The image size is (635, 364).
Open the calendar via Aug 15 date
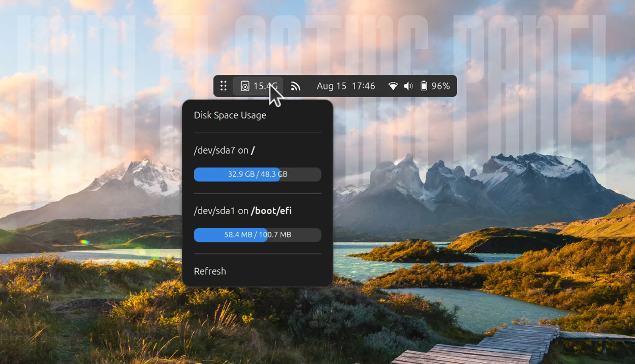click(331, 86)
